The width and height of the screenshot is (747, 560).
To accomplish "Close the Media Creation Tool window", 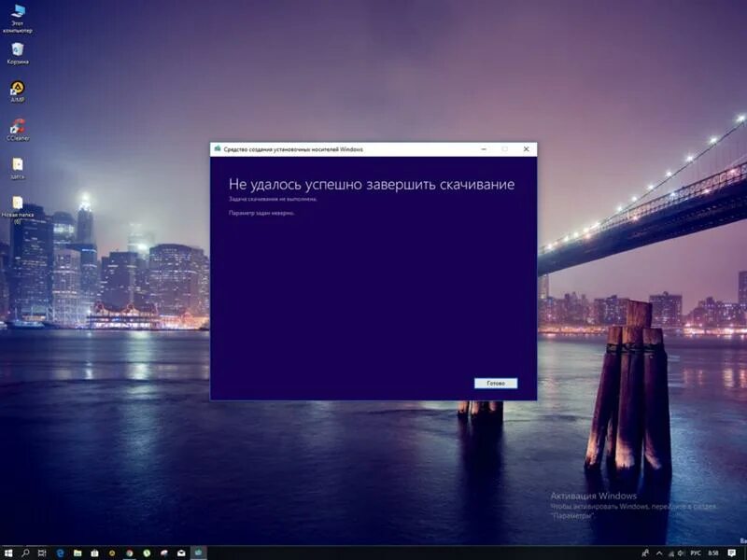I will click(526, 149).
